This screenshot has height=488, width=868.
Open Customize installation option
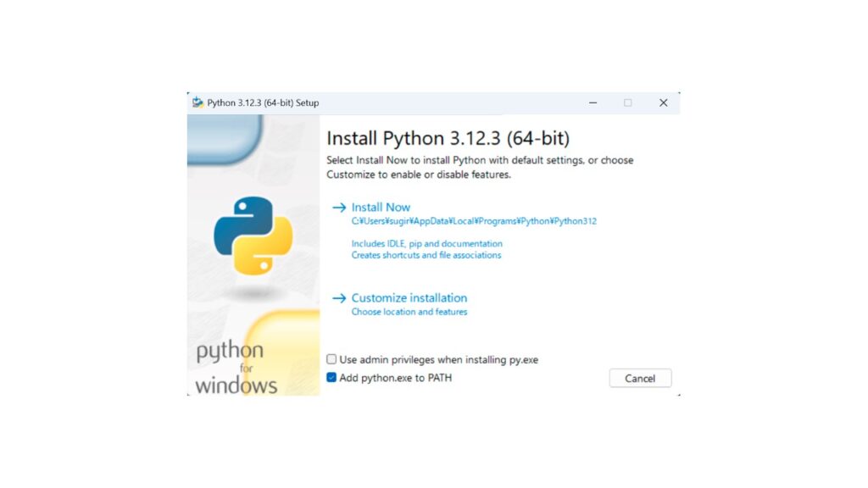tap(409, 297)
